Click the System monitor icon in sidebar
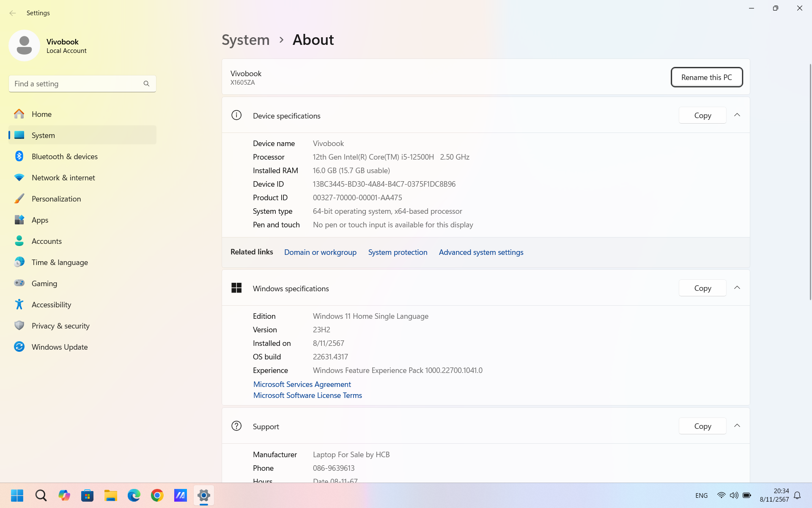The width and height of the screenshot is (812, 508). pos(19,135)
